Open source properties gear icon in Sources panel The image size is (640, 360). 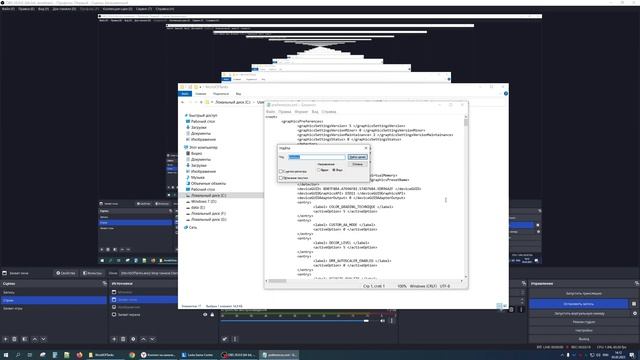133,339
